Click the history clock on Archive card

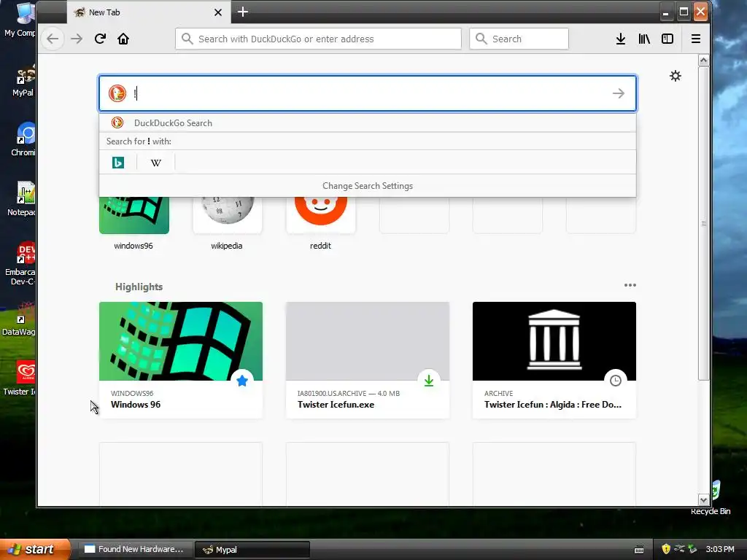[x=616, y=381]
